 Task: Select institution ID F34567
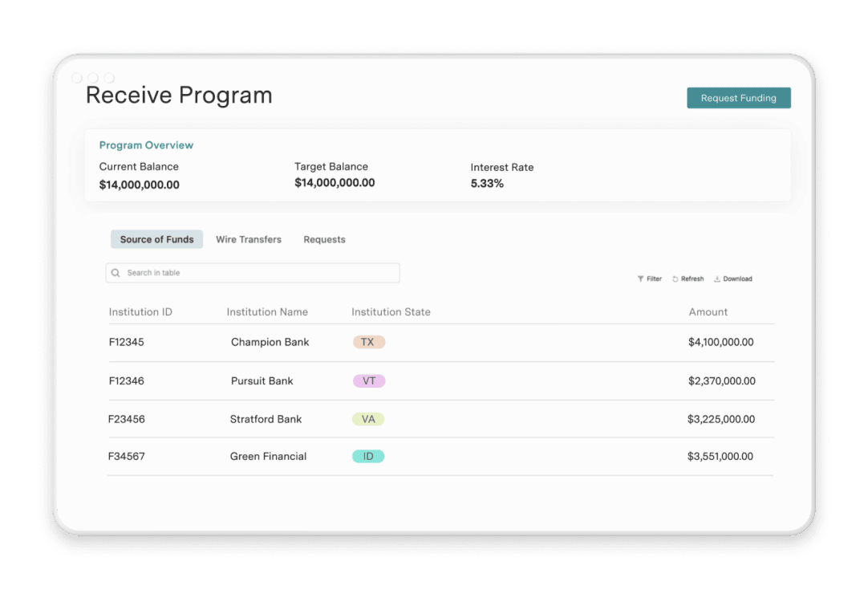pyautogui.click(x=126, y=457)
